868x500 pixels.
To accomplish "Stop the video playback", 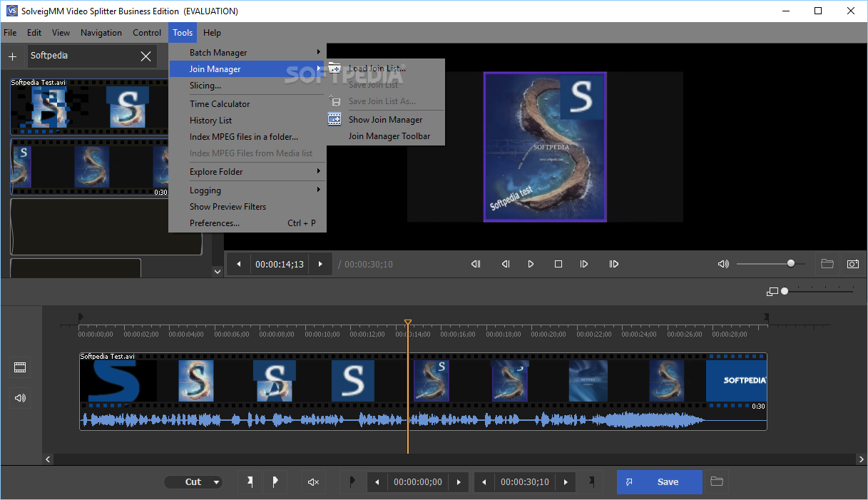I will (558, 264).
